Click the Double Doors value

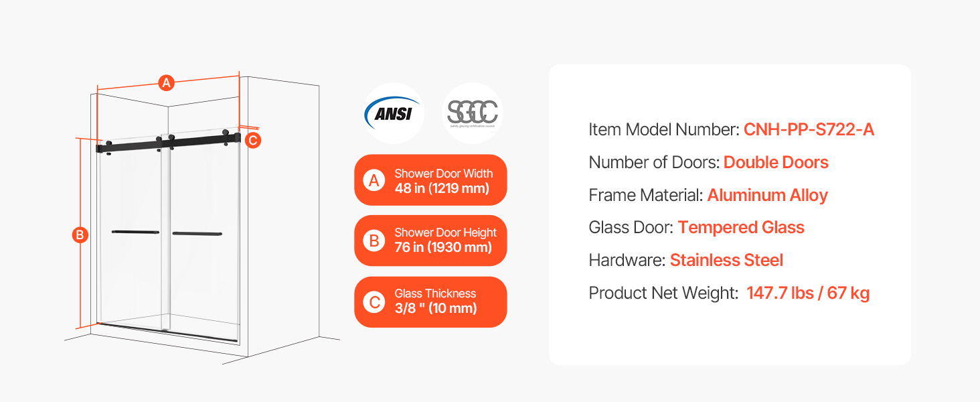pos(776,163)
